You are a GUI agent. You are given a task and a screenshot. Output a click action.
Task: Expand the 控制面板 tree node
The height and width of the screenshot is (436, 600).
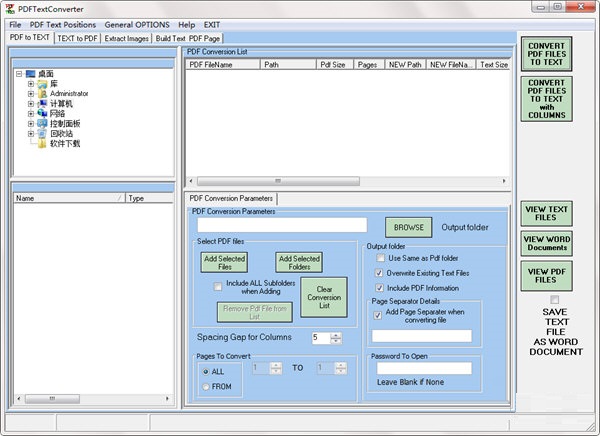click(x=31, y=124)
